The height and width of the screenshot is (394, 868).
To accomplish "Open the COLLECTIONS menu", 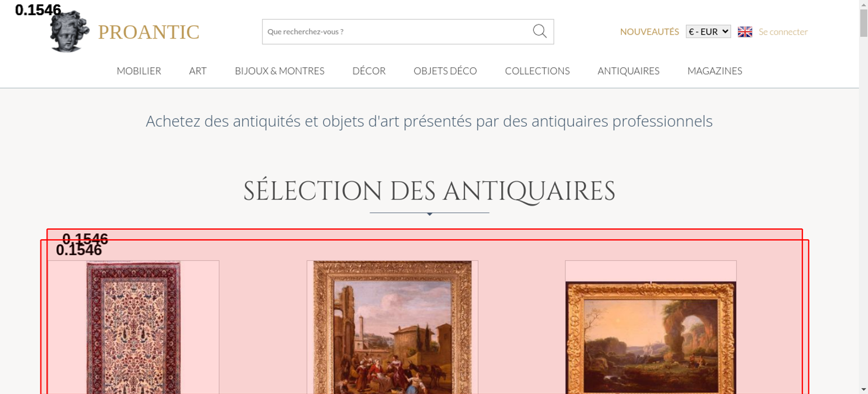I will click(x=537, y=71).
